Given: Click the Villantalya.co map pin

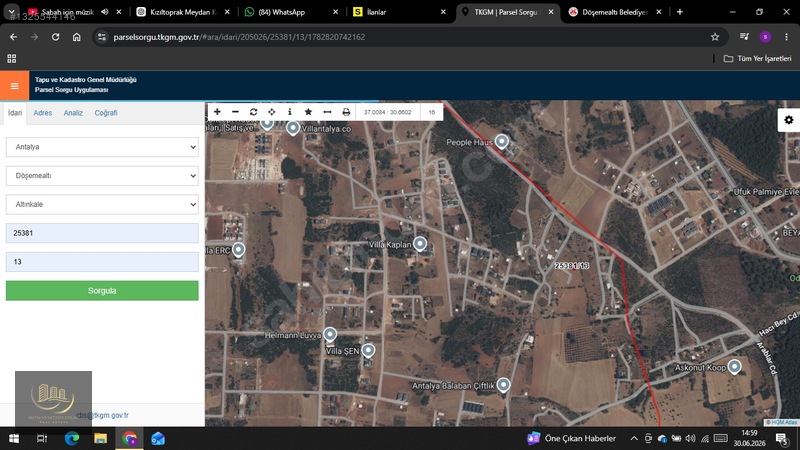Looking at the screenshot, I should [293, 128].
